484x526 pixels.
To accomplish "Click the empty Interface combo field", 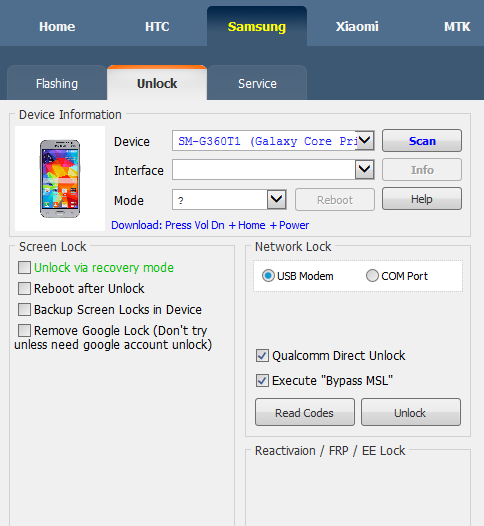I will point(264,169).
